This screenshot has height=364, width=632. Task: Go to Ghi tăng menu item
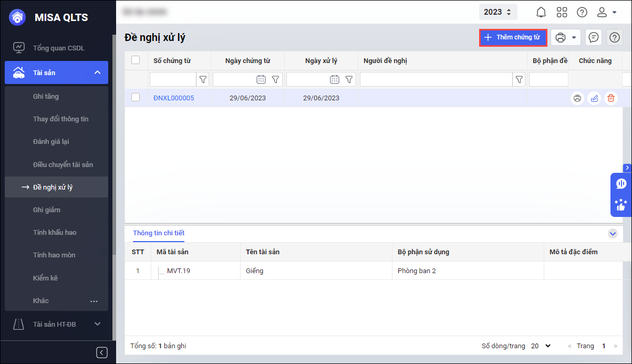[x=46, y=96]
